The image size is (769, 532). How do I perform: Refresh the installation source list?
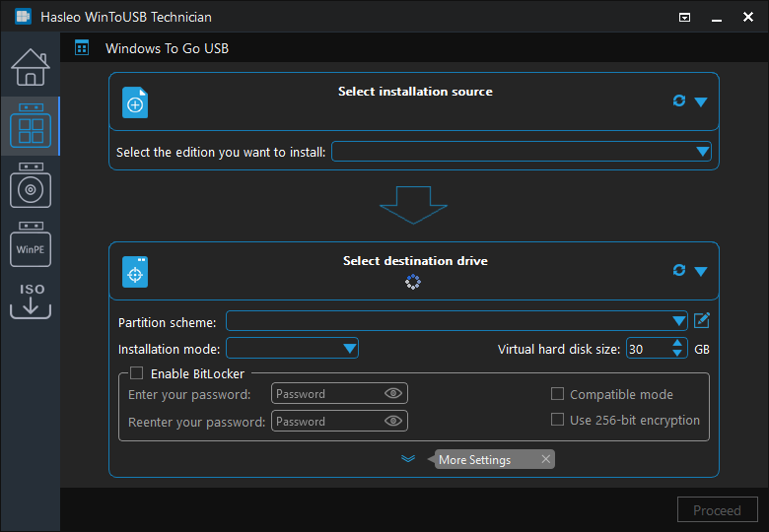click(678, 100)
